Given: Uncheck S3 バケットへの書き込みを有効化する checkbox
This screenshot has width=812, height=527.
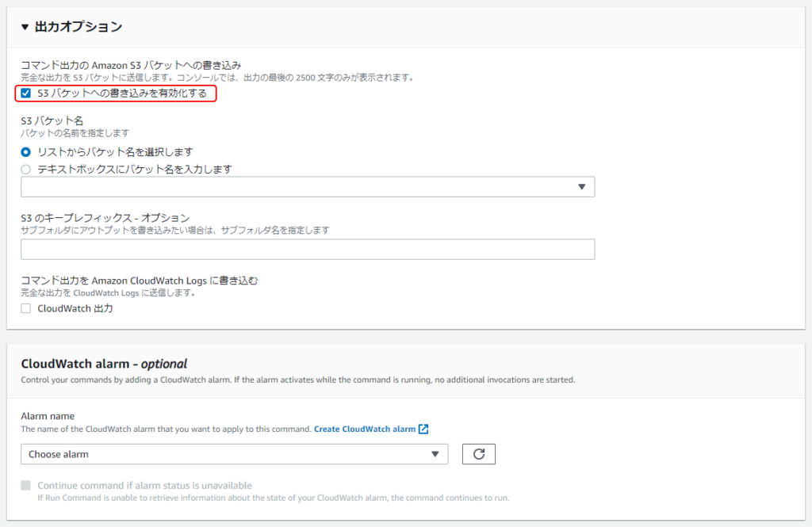Looking at the screenshot, I should coord(26,94).
